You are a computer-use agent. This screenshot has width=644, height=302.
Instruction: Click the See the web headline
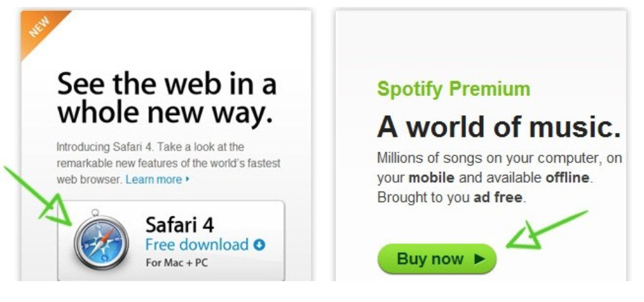coord(167,99)
